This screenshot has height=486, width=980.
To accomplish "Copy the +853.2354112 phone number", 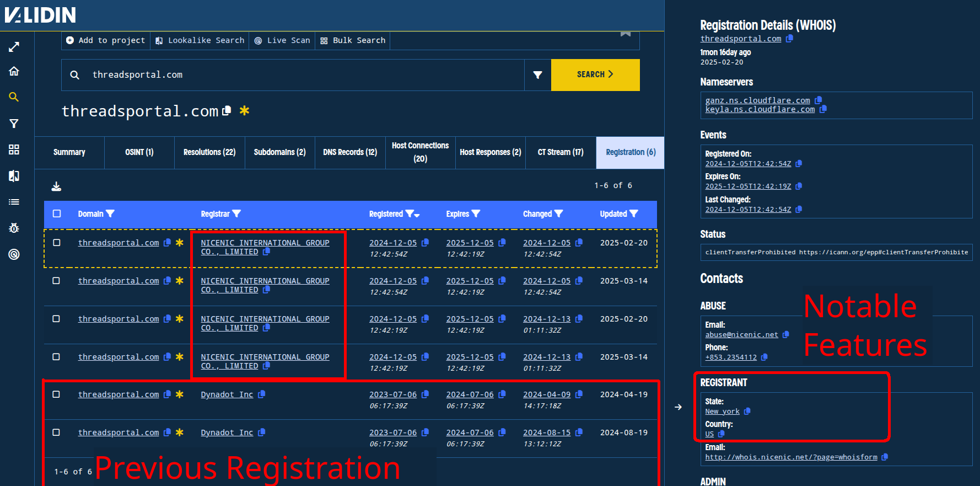I will click(x=764, y=357).
